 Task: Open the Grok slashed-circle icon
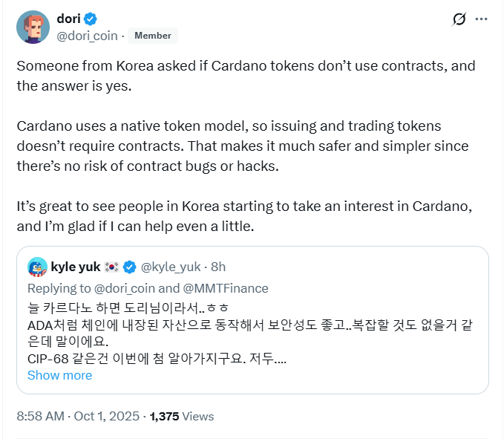click(459, 19)
